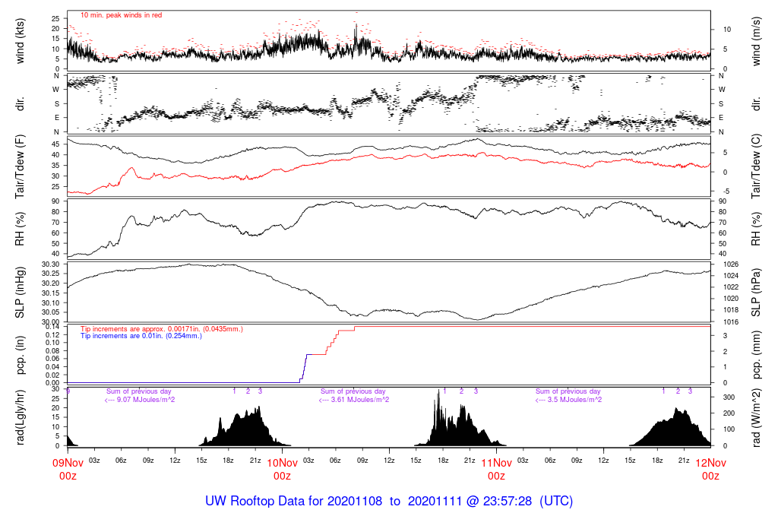The width and height of the screenshot is (778, 532).
Task: Click the '10 min. peak winds in red' note
Action: point(121,15)
